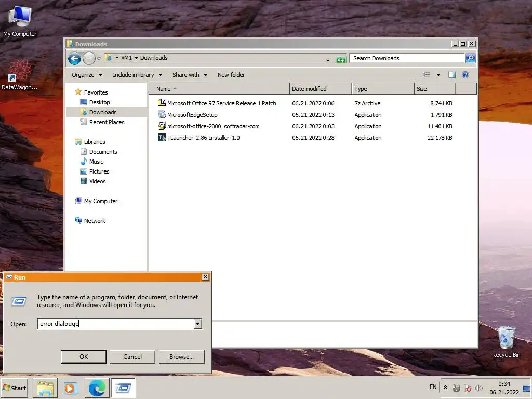Viewport: 532px width, 399px height.
Task: Select Recent Places in the navigation pane
Action: [102, 122]
